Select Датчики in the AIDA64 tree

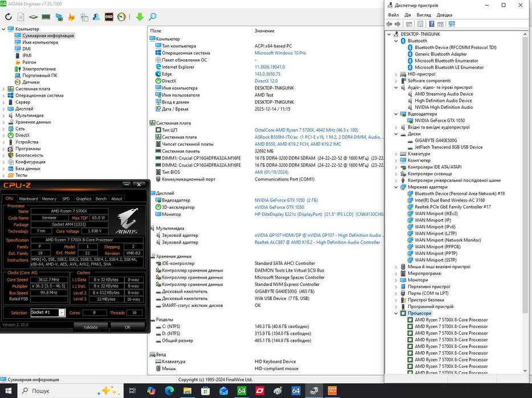31,82
